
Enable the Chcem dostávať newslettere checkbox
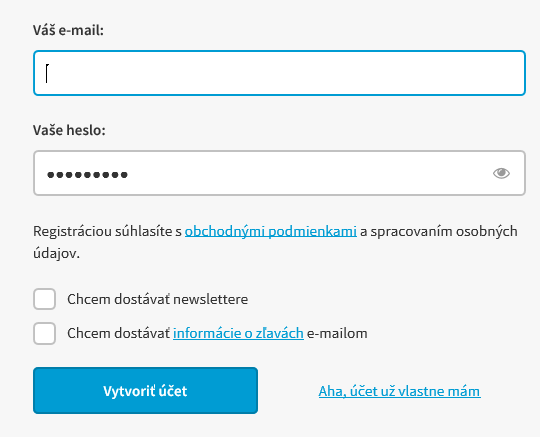[44, 299]
